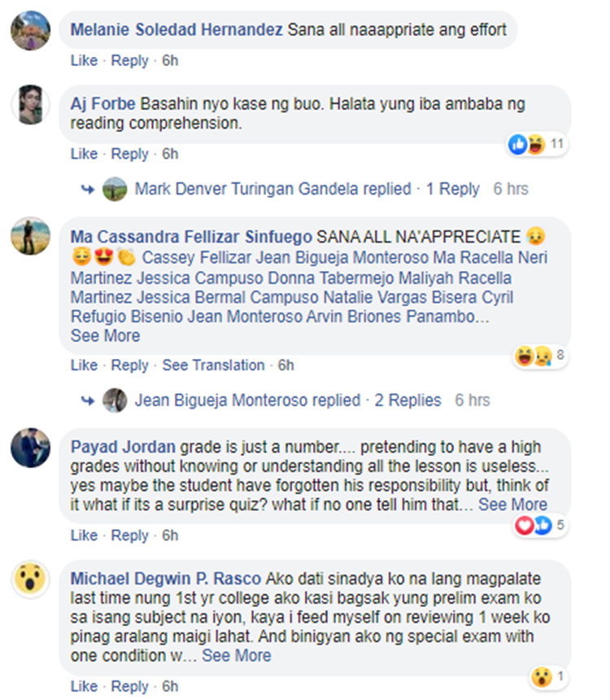The image size is (610, 700).
Task: Open heart and like reactions on Payad Jordan's comment
Action: point(541,525)
